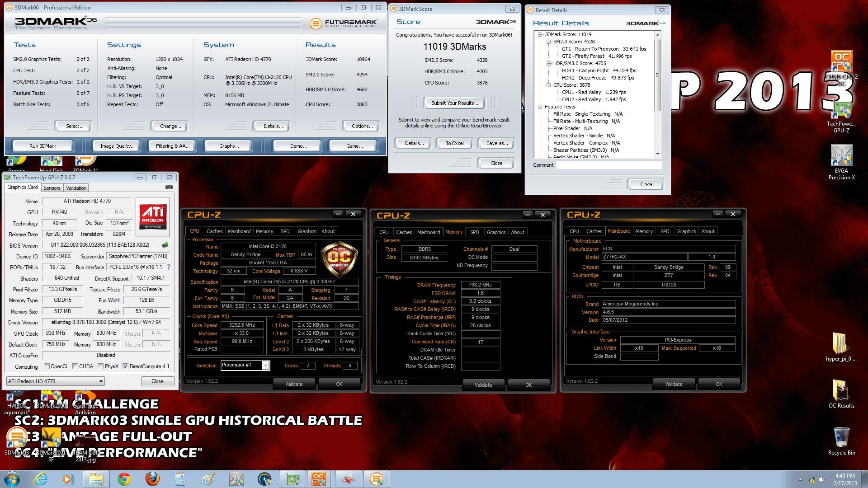Collapse the Feature Tests tree node
Viewport: 868px width, 488px height.
tap(540, 107)
